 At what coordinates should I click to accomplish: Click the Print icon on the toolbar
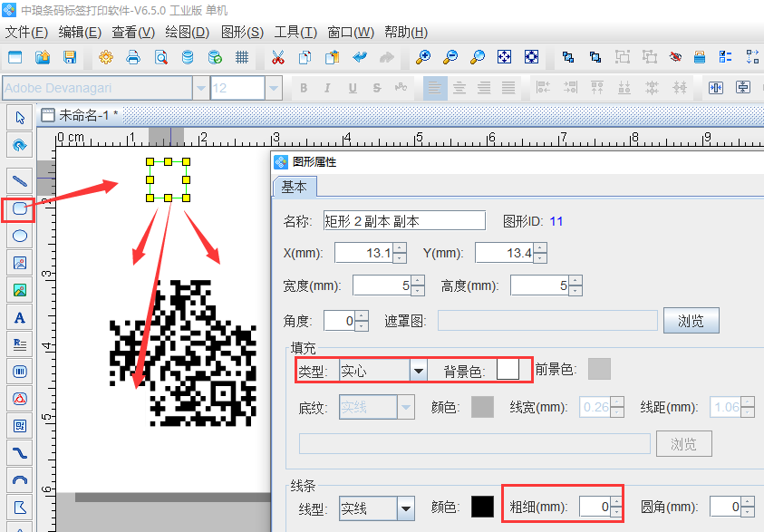pos(134,56)
